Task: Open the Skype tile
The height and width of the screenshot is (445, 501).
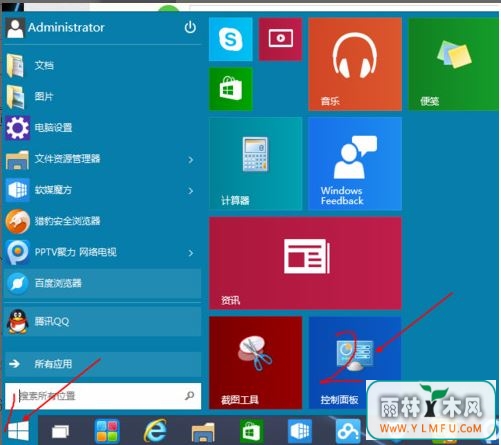Action: (x=231, y=39)
